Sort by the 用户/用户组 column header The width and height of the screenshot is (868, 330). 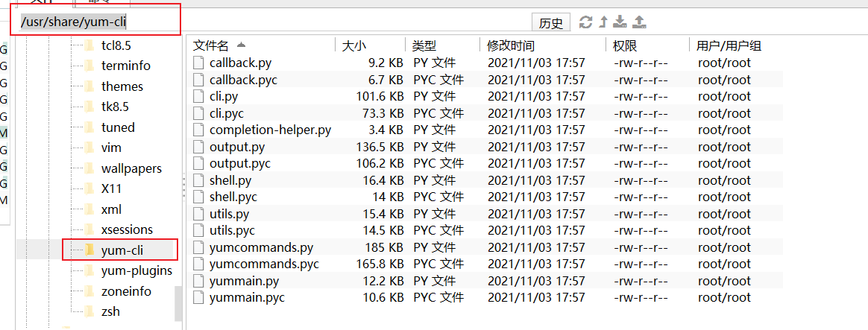tap(729, 45)
